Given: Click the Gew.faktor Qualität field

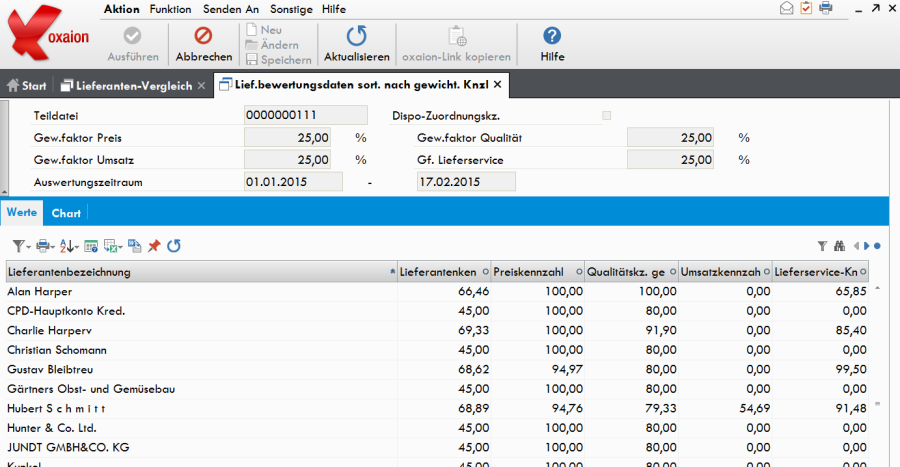Looking at the screenshot, I should [x=670, y=138].
